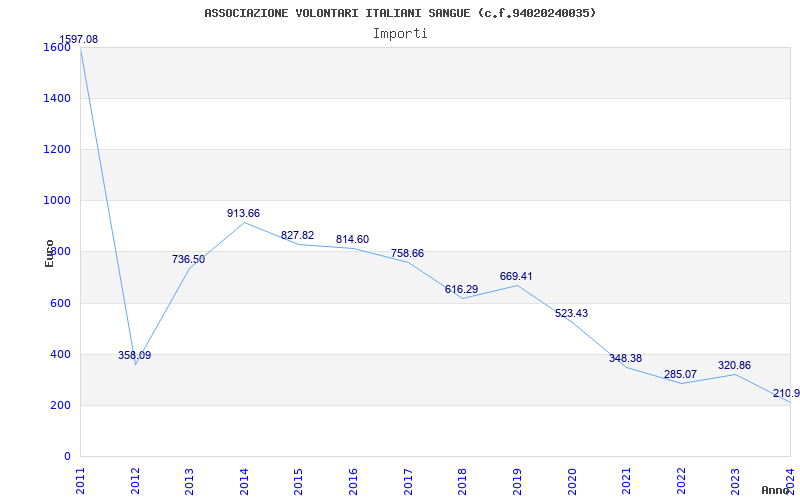Viewport: 800px width, 500px height.
Task: Click the 400 y-axis tick label
Action: coord(59,355)
